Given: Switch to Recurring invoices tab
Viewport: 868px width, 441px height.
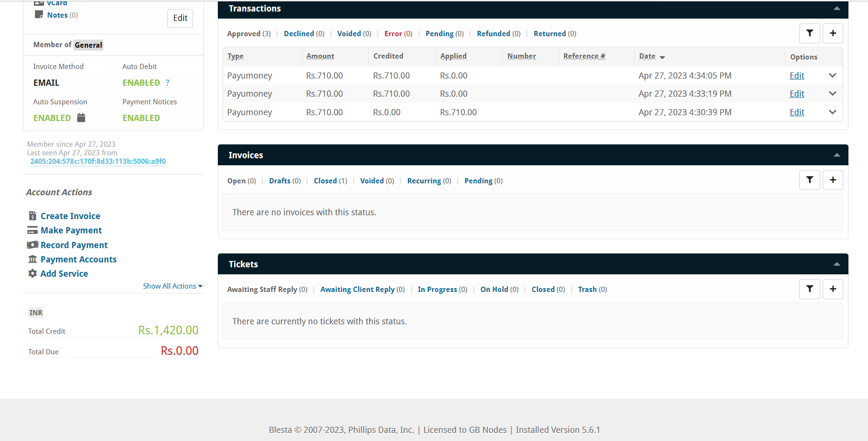Looking at the screenshot, I should coord(429,181).
